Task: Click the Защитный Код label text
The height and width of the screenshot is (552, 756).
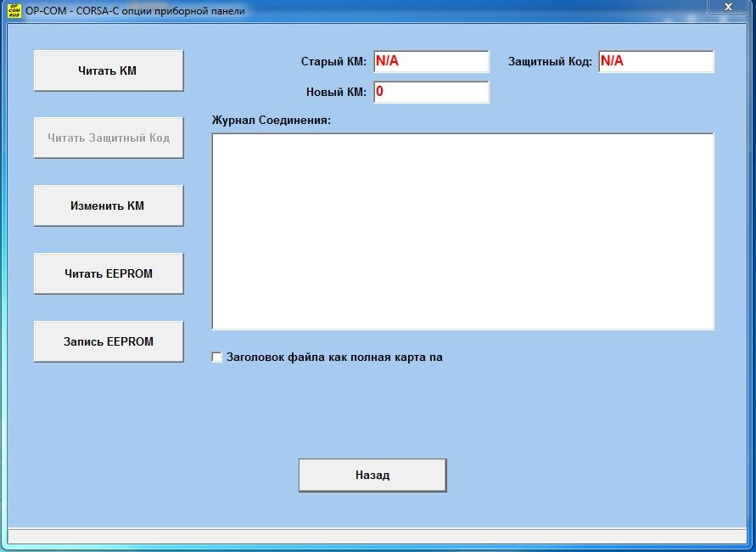Action: click(x=550, y=62)
